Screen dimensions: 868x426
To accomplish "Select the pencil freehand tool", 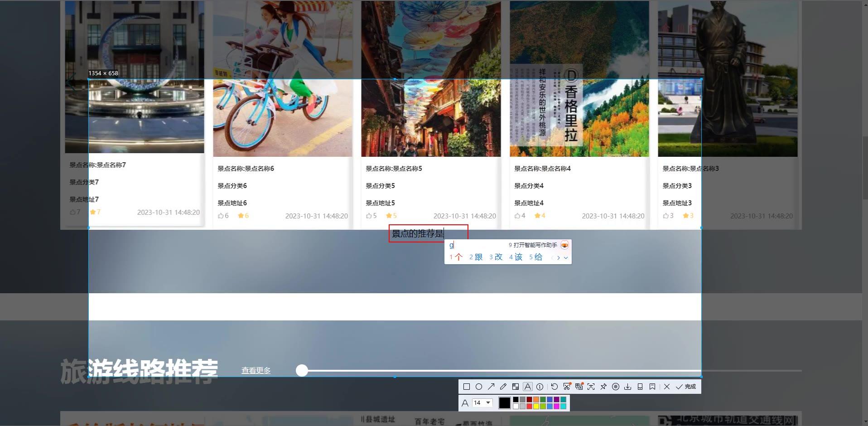I will [x=503, y=387].
